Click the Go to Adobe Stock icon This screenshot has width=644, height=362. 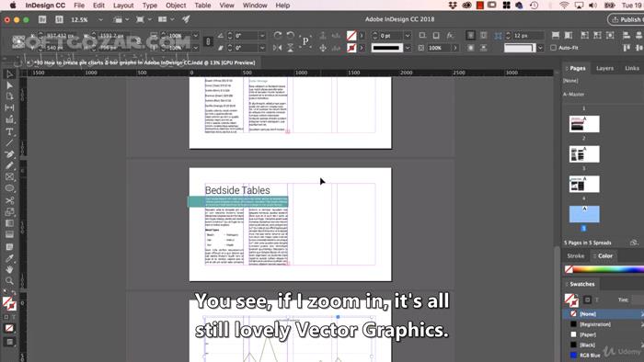(x=59, y=19)
